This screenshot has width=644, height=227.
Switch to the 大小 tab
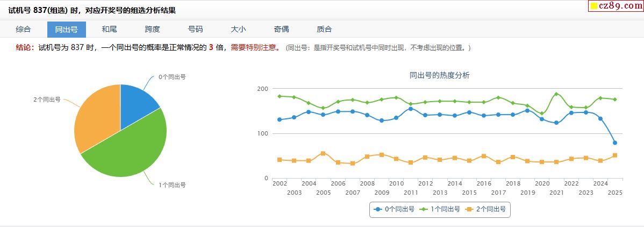click(x=238, y=29)
